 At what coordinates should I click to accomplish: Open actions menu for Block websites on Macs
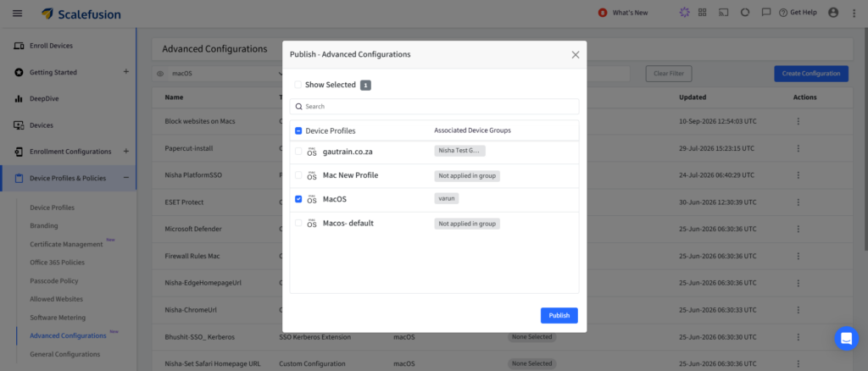coord(798,121)
